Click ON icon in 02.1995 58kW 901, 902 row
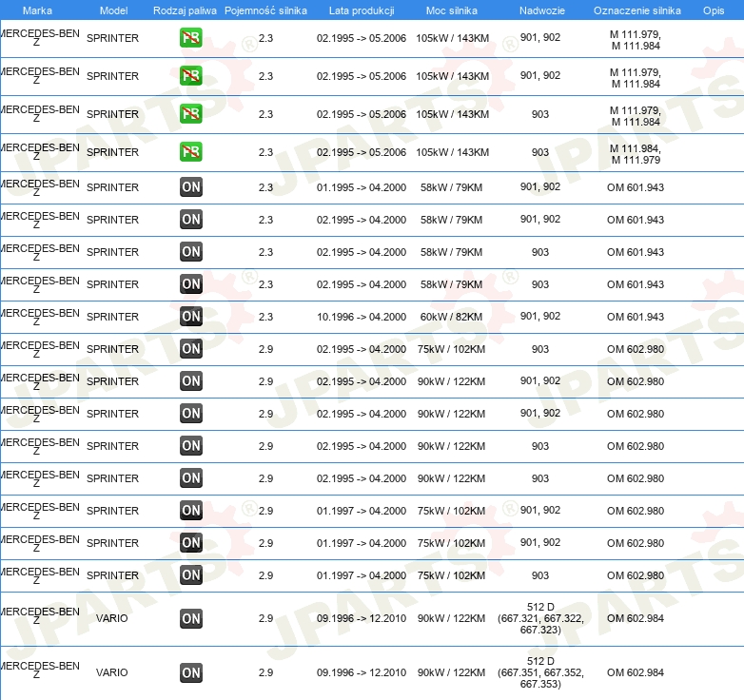Viewport: 744px width, 700px height. (x=190, y=219)
